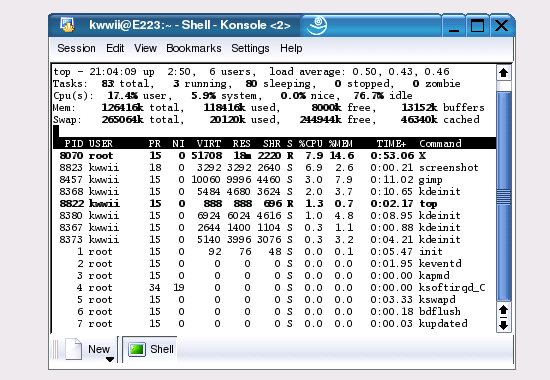This screenshot has height=380, width=550.
Task: Click the init process name
Action: (431, 252)
